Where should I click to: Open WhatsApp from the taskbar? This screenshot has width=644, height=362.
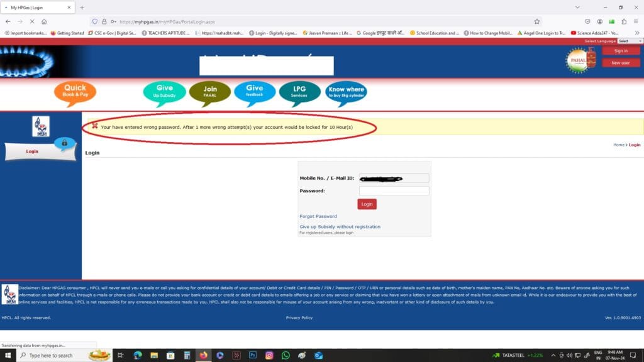286,356
